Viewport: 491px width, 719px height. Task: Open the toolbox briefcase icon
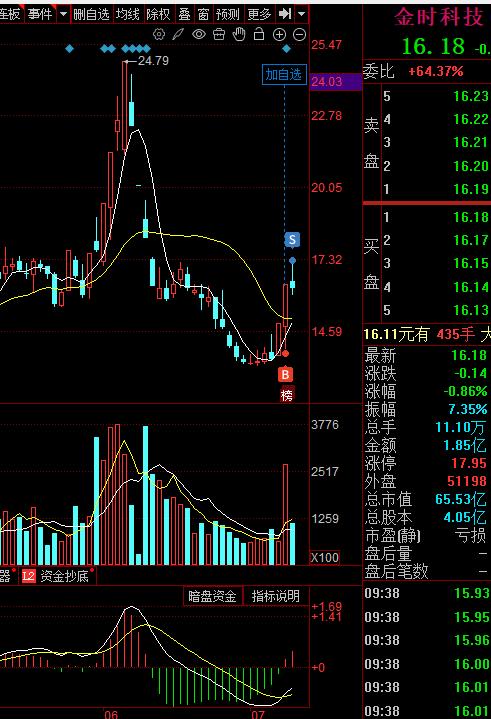(219, 34)
